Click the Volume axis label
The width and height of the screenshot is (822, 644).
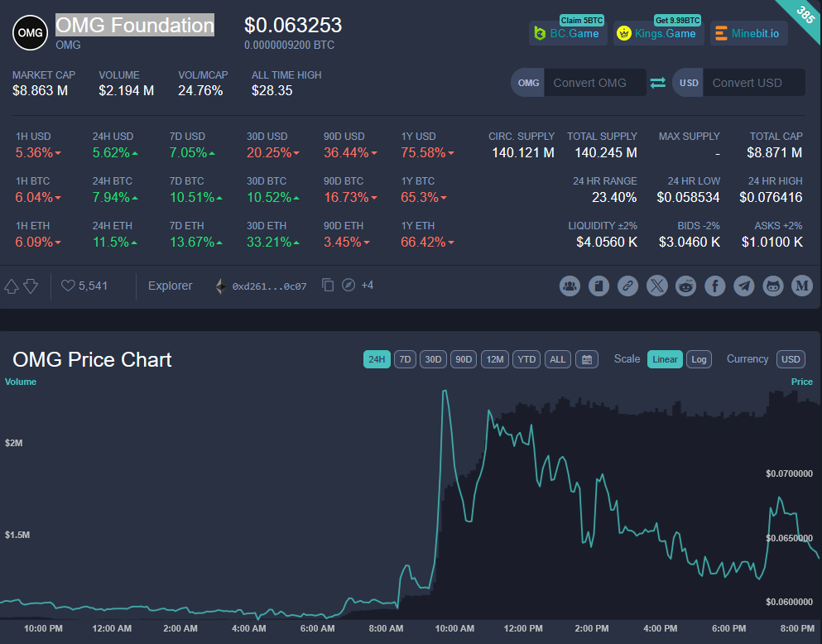21,382
